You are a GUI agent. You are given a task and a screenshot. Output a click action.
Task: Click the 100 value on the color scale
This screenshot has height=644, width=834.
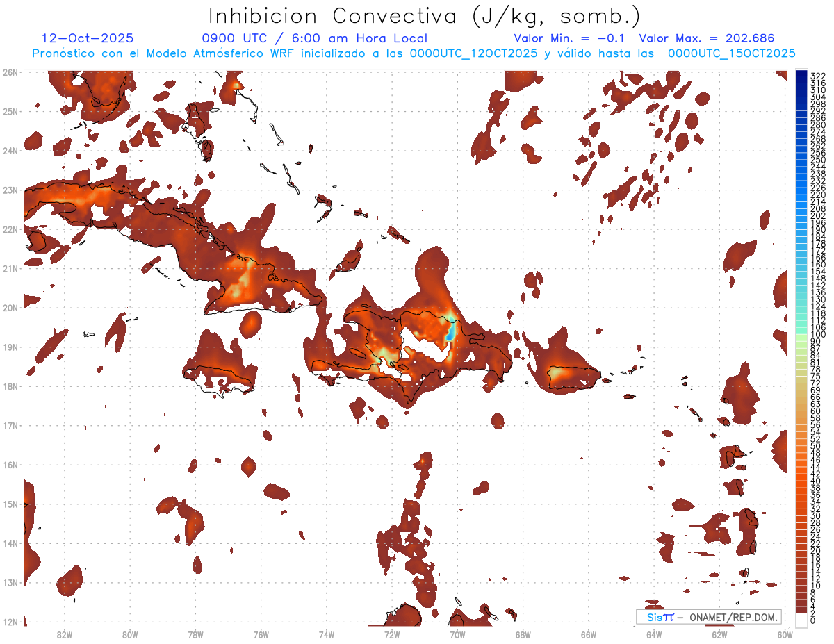click(x=817, y=335)
